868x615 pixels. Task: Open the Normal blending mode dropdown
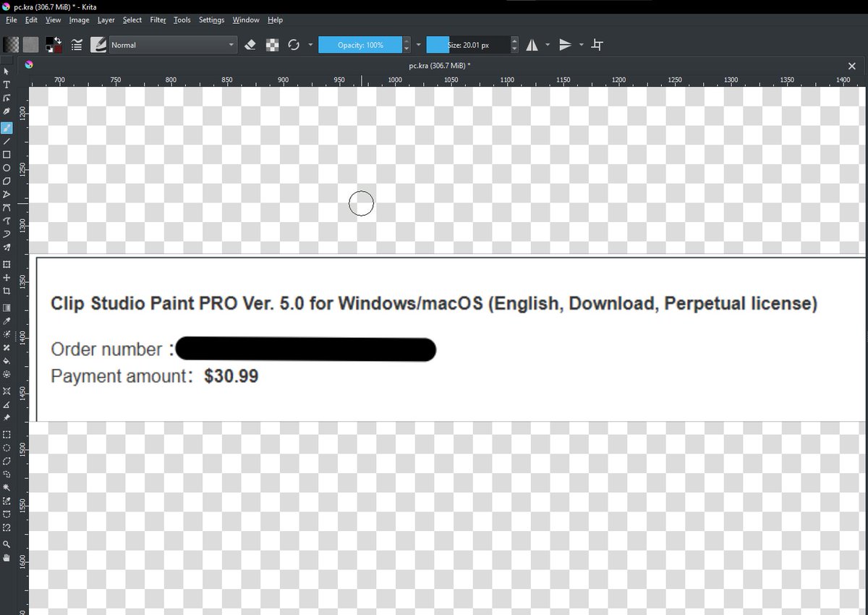pos(173,45)
